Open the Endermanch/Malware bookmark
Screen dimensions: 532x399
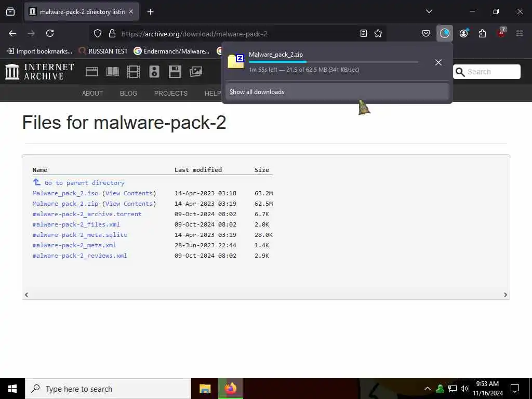tap(171, 51)
